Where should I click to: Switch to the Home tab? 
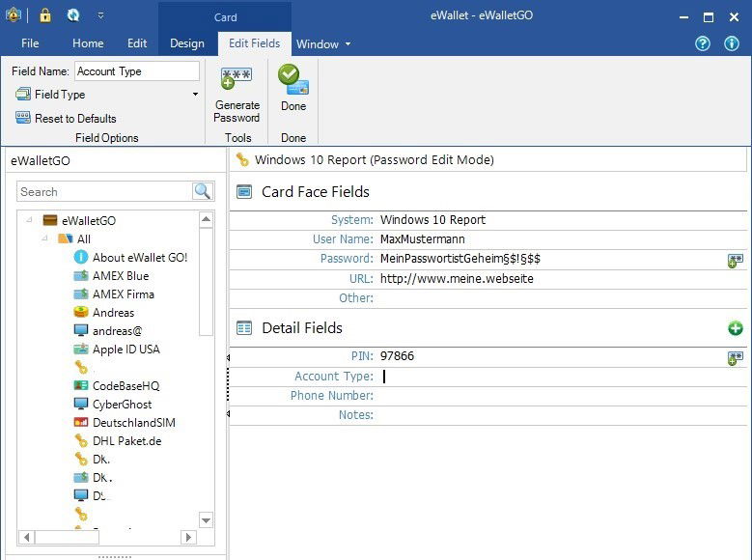click(88, 43)
